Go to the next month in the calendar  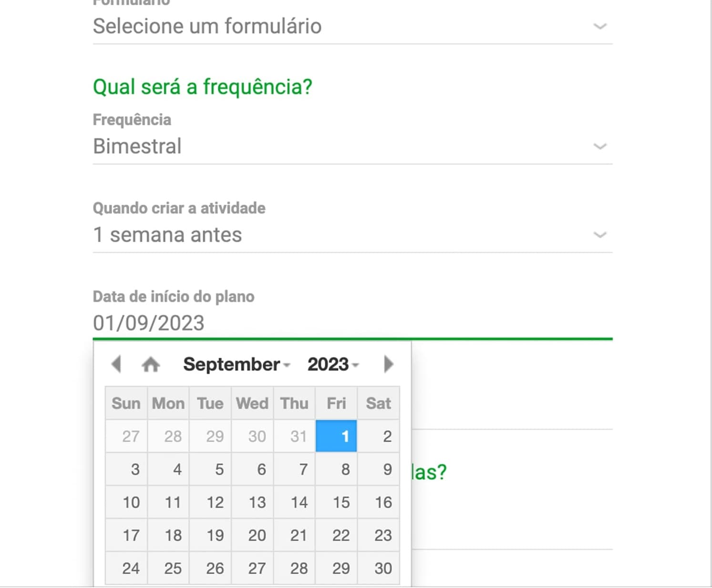(389, 364)
